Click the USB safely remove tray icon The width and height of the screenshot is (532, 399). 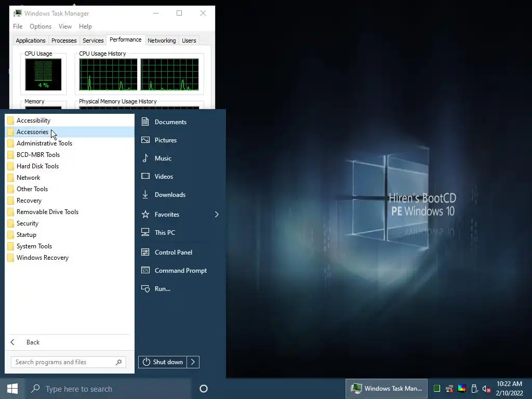[474, 389]
